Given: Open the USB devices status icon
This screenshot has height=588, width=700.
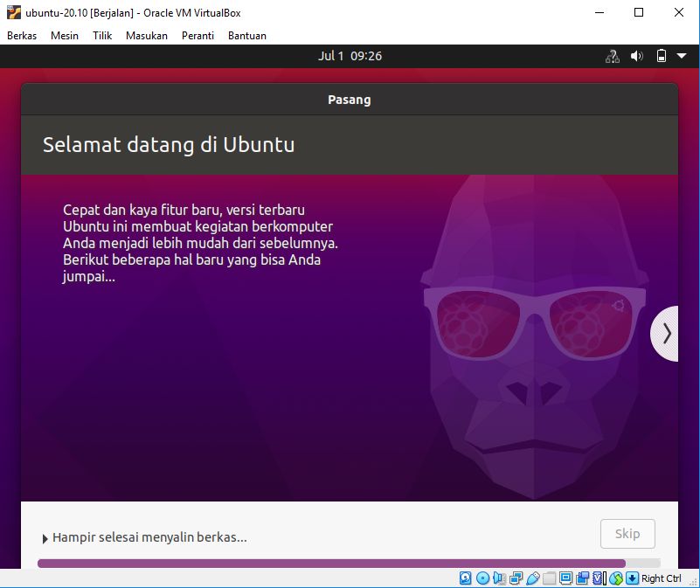Looking at the screenshot, I should [x=533, y=578].
